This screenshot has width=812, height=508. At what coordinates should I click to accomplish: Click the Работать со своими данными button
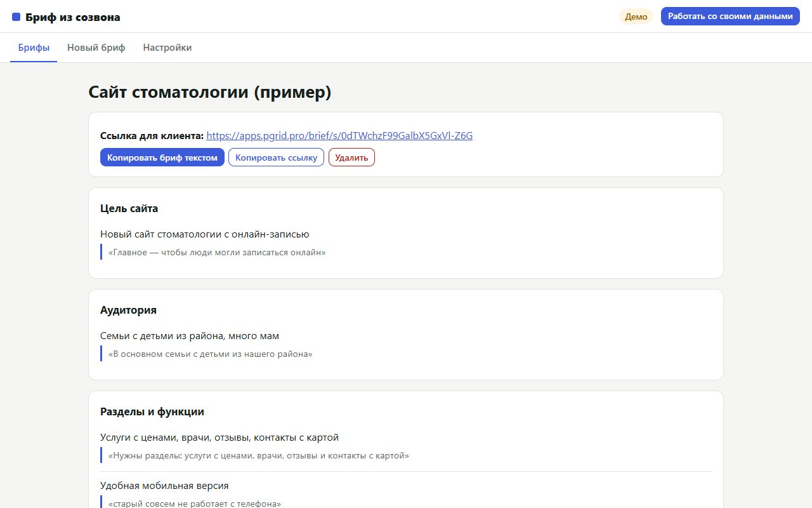point(730,17)
